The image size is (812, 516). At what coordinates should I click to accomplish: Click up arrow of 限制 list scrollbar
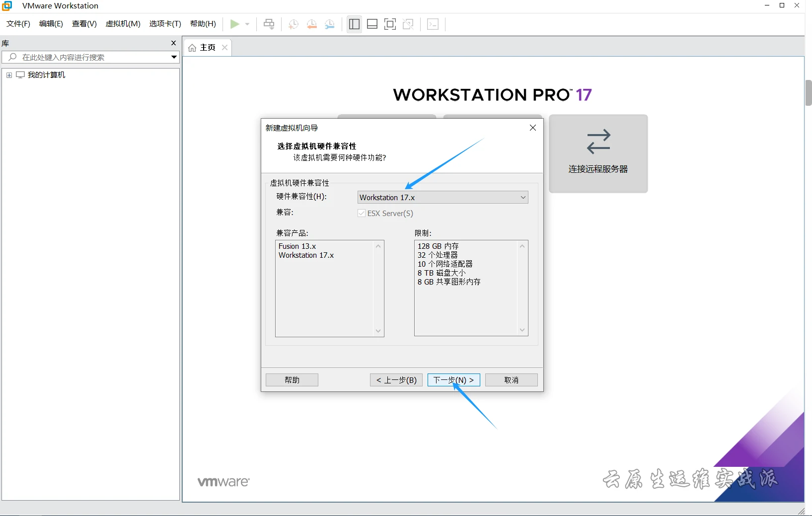click(522, 246)
